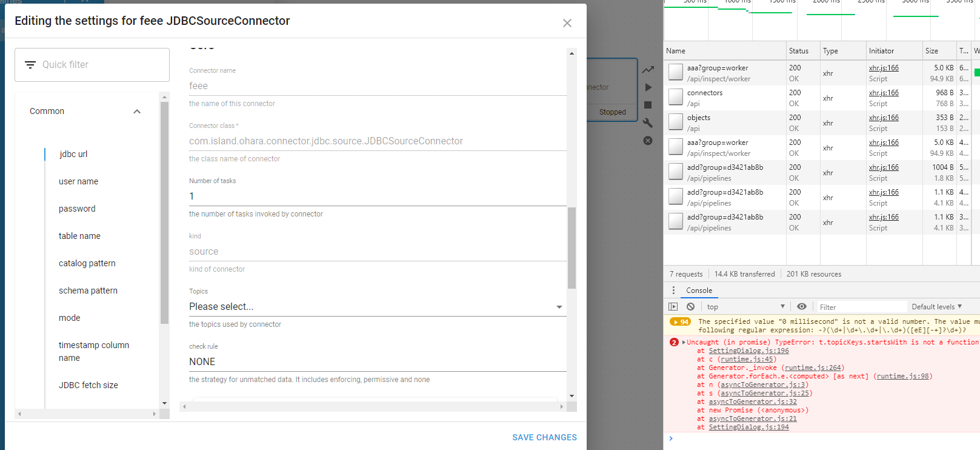This screenshot has width=980, height=450.
Task: Click the console eye live expression icon
Action: [x=802, y=307]
